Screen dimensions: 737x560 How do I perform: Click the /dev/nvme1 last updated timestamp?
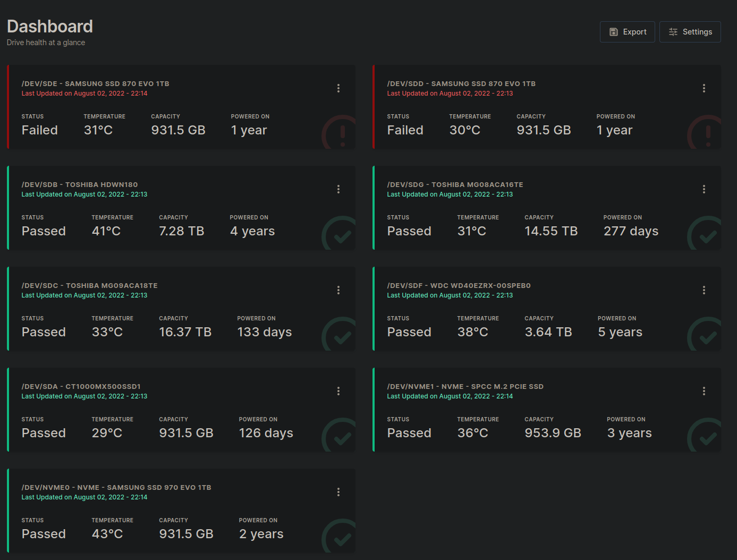(450, 396)
